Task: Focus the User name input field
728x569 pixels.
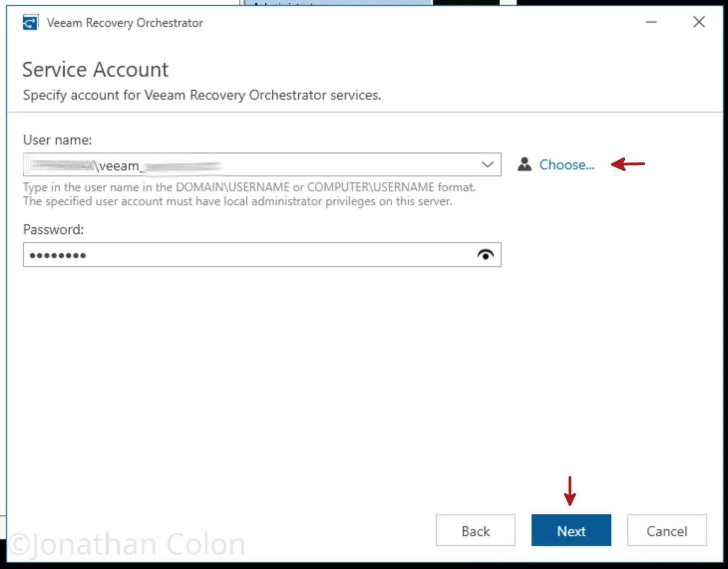Action: (x=262, y=164)
